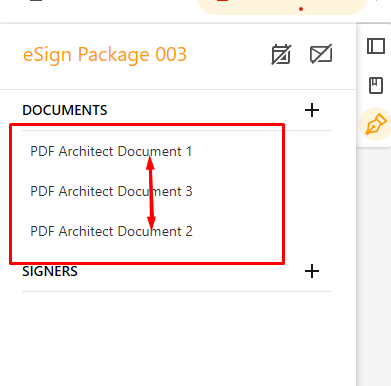Image resolution: width=391 pixels, height=386 pixels.
Task: Select the eSign pen nib icon
Action: click(x=376, y=124)
